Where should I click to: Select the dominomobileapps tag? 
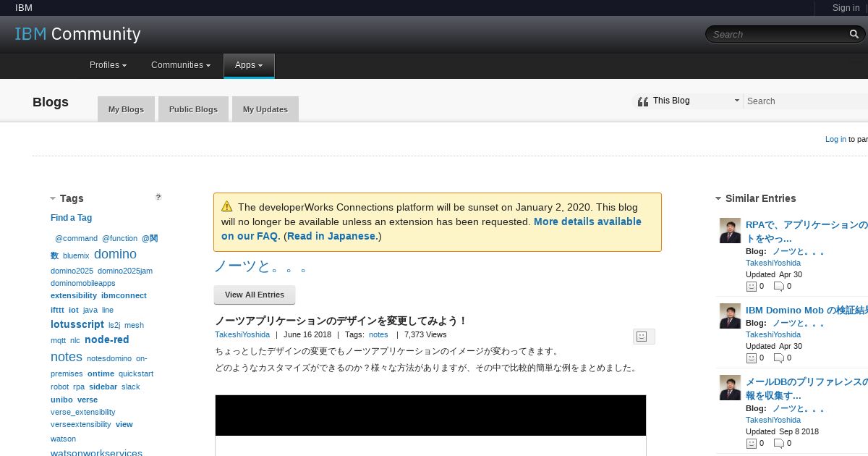(83, 283)
